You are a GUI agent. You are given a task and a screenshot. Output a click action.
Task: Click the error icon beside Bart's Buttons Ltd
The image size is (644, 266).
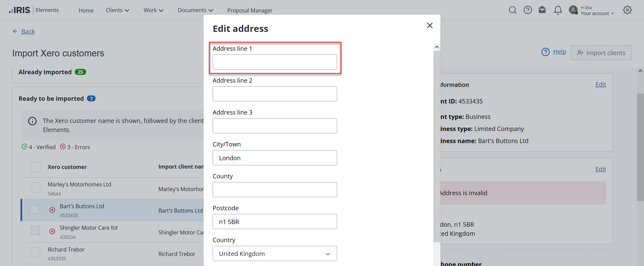click(52, 210)
